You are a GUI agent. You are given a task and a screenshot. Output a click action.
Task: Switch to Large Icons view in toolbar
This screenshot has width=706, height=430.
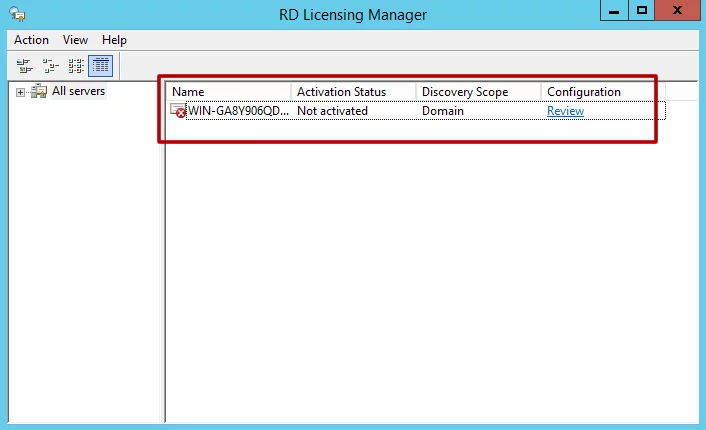pos(24,66)
